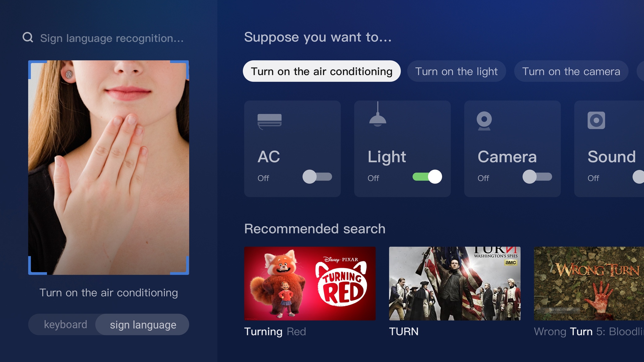
Task: Select Turn on the air conditioning option
Action: click(x=321, y=71)
